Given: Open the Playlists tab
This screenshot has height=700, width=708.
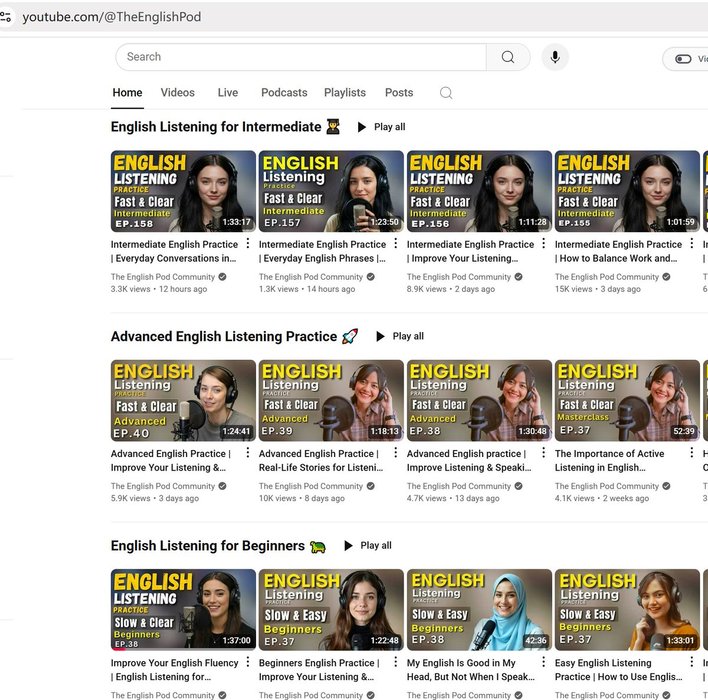Looking at the screenshot, I should (345, 93).
